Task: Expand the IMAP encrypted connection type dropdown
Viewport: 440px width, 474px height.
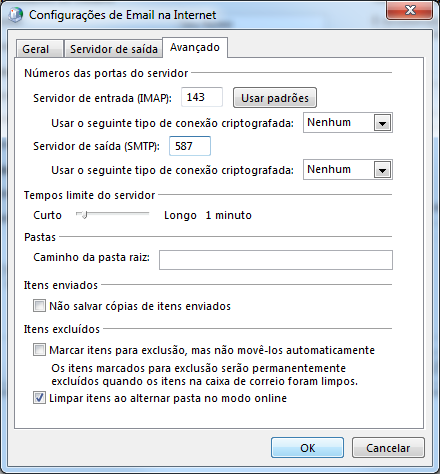Action: (348, 123)
